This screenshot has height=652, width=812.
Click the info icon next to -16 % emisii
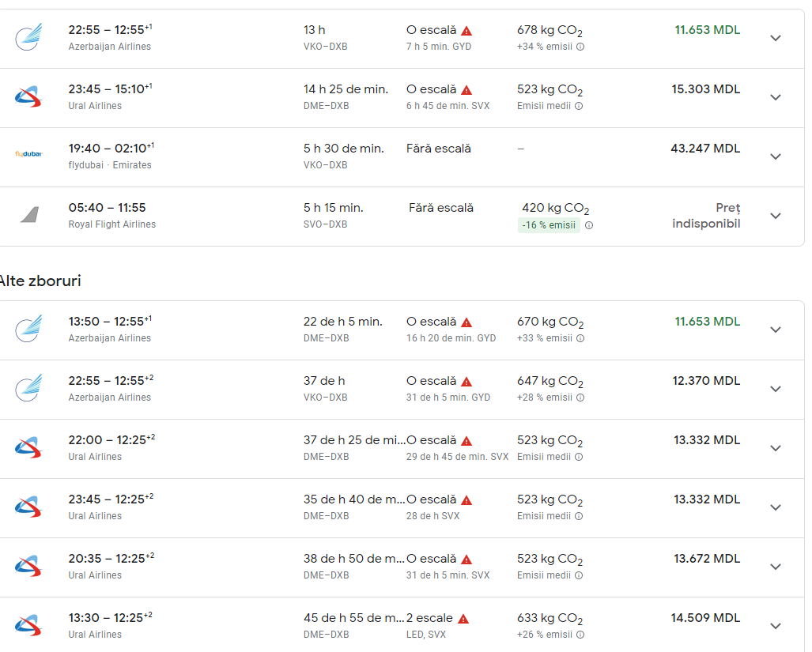[589, 225]
